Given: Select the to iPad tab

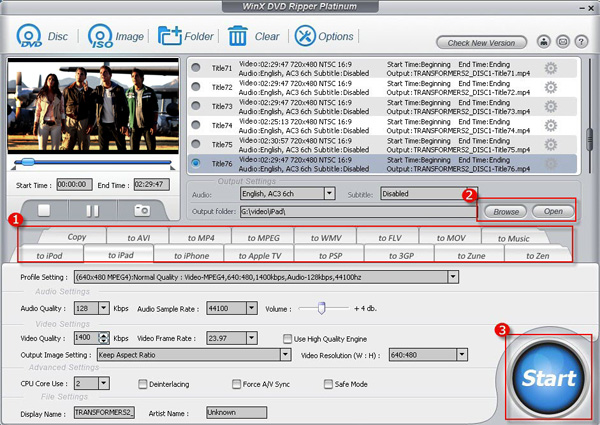Looking at the screenshot, I should pyautogui.click(x=121, y=255).
